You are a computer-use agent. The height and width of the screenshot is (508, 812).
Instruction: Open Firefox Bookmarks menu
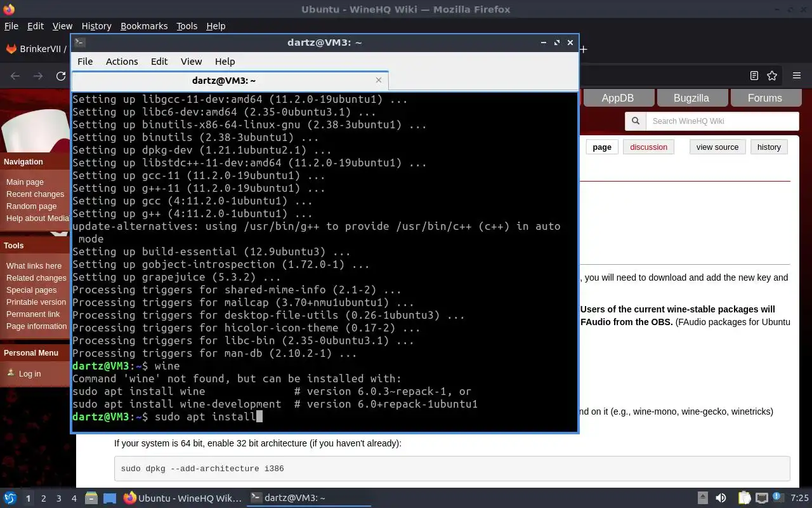pyautogui.click(x=144, y=26)
